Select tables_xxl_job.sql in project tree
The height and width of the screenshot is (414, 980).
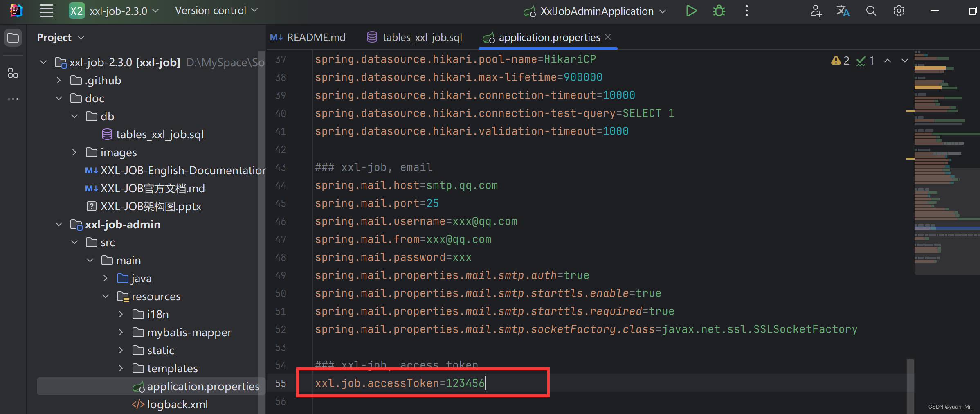(x=160, y=134)
